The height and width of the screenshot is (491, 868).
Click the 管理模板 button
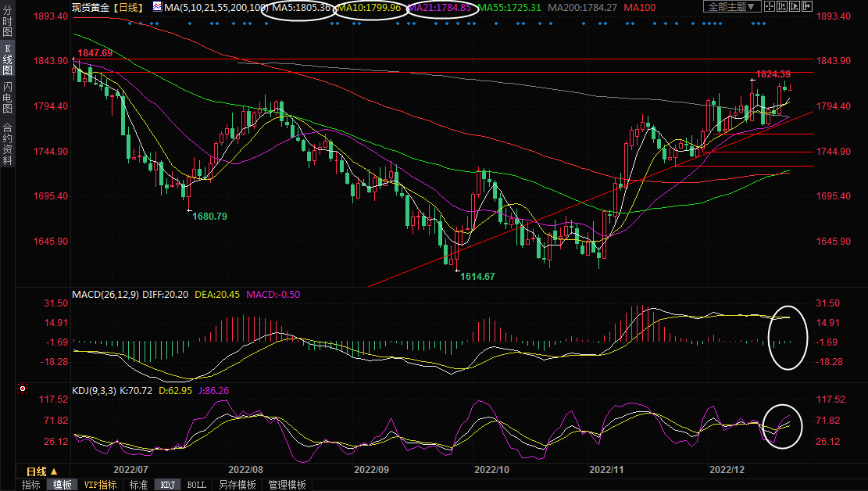point(287,485)
